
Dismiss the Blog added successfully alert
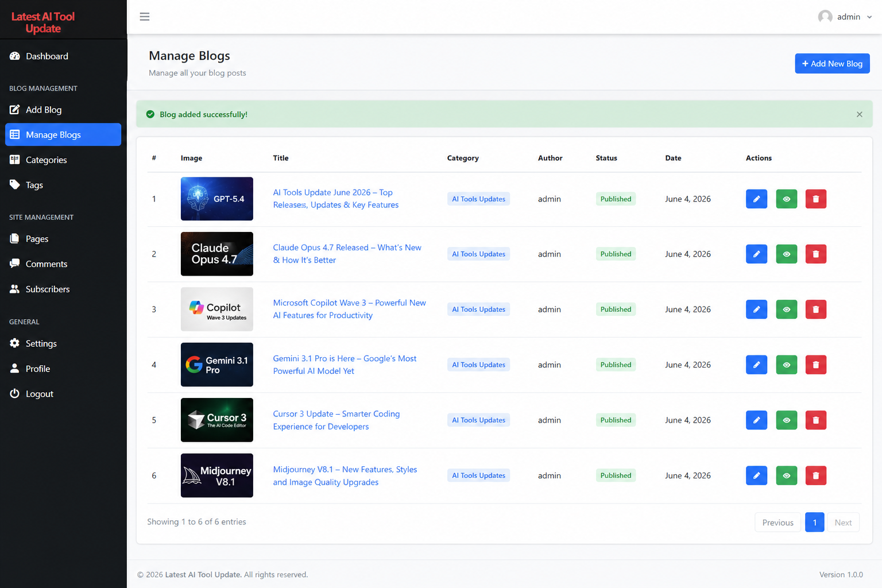coord(859,114)
